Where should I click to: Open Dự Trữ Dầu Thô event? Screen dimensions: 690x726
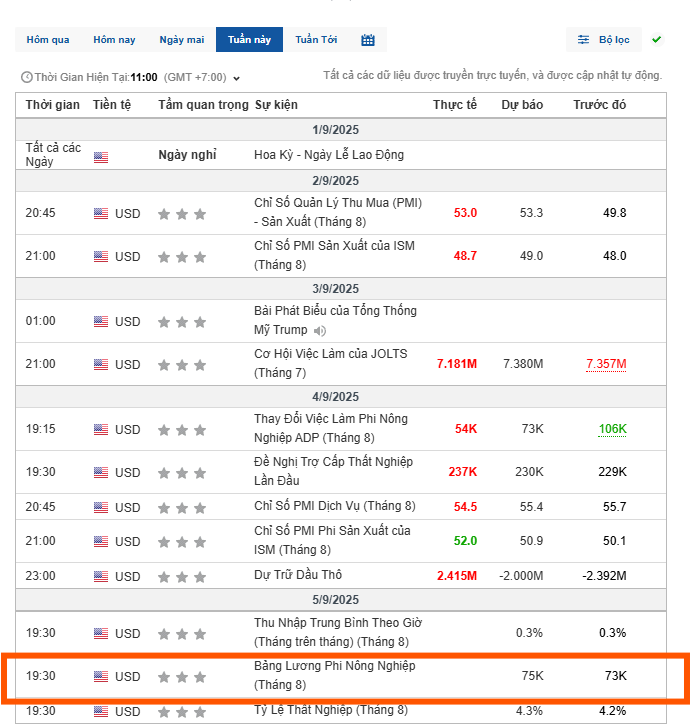298,575
